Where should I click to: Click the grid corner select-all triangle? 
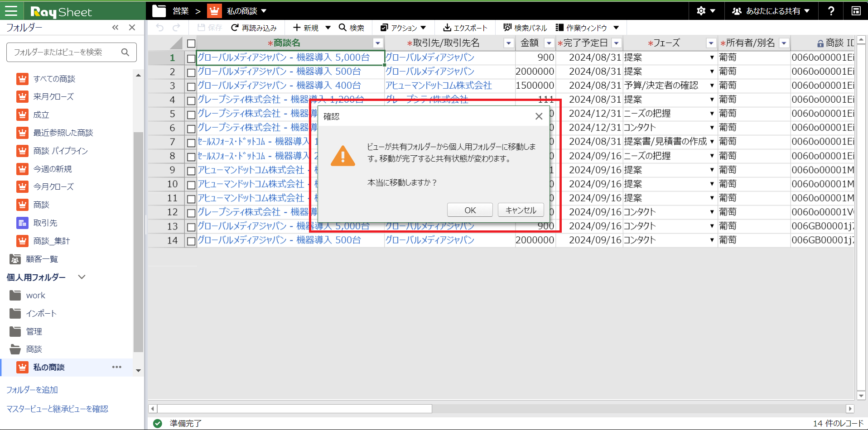[x=176, y=43]
